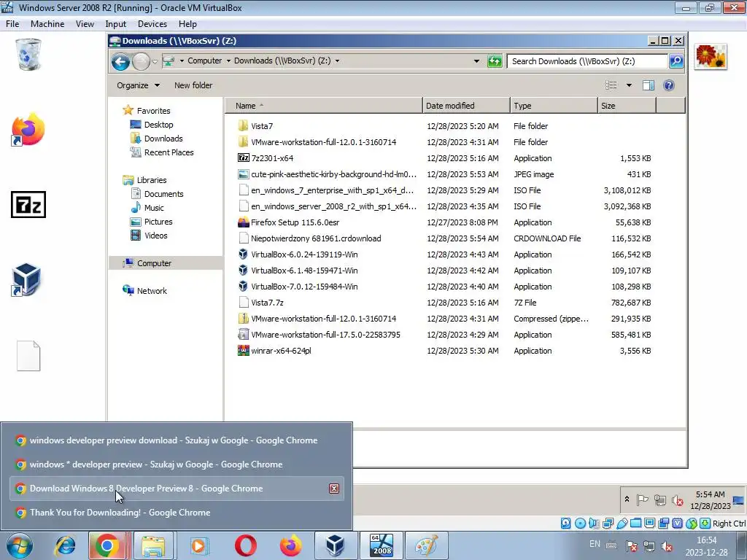Select the cute-pink-aesthetic-kirby JPEG image
The image size is (747, 560).
tap(333, 174)
